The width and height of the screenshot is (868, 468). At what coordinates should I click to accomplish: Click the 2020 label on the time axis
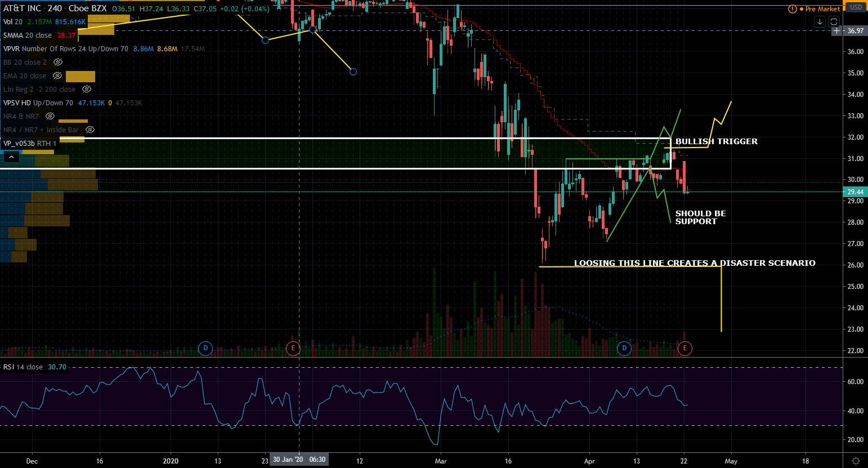(x=171, y=461)
